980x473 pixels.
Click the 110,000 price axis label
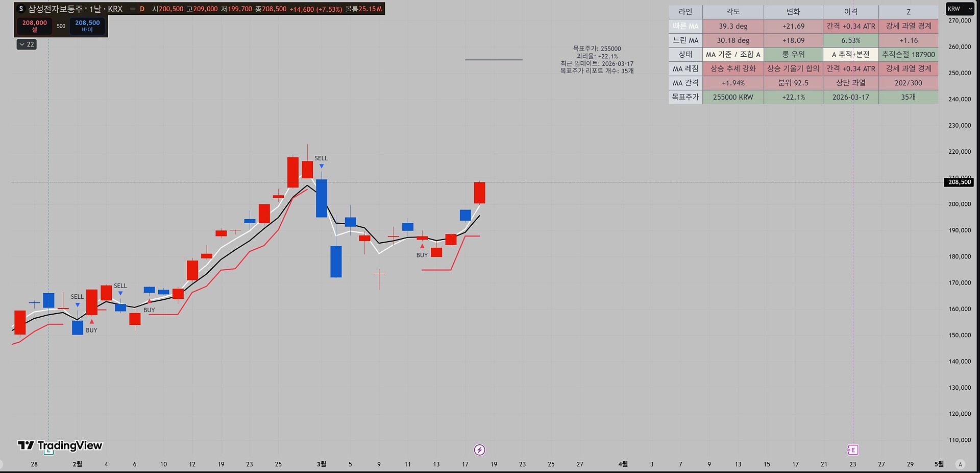(960, 440)
